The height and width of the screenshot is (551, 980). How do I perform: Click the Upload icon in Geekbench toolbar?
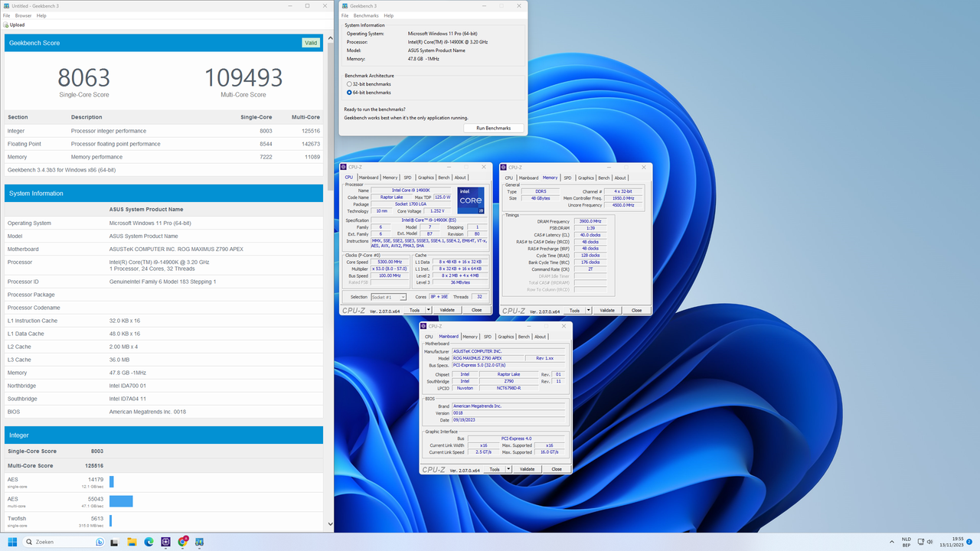point(6,24)
